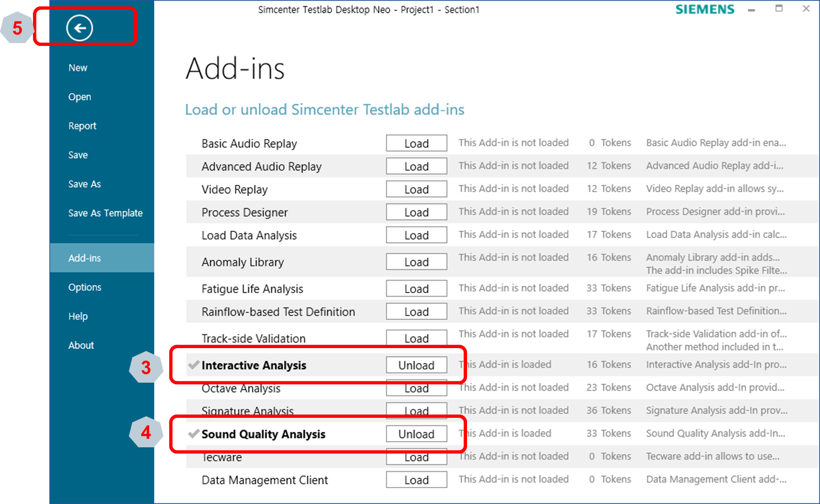The image size is (820, 504).
Task: Select Open in the sidebar
Action: click(x=79, y=97)
